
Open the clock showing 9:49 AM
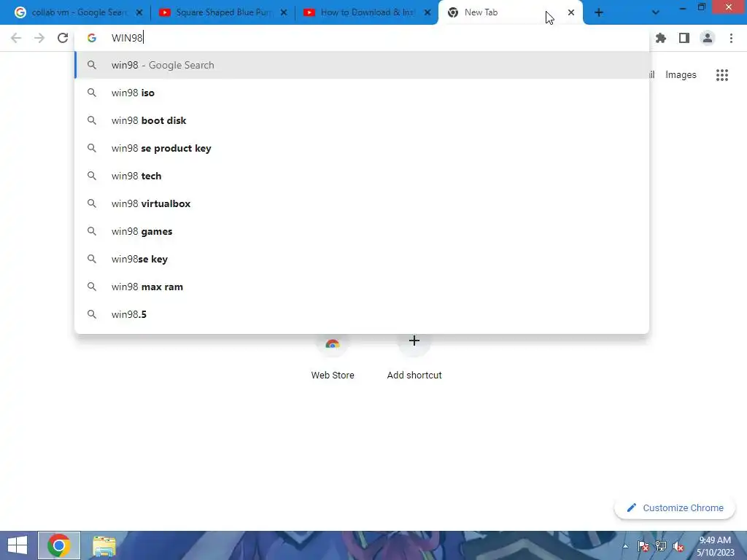click(x=715, y=546)
